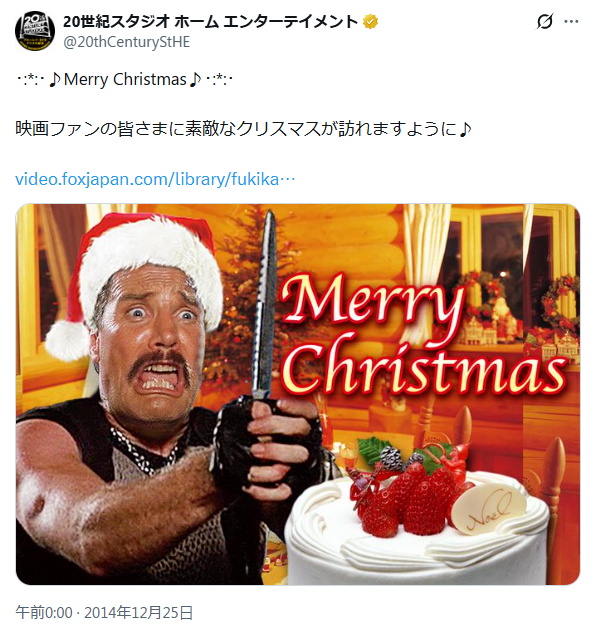Click the 2014年12月25日 post date
The image size is (594, 625).
coord(138,612)
